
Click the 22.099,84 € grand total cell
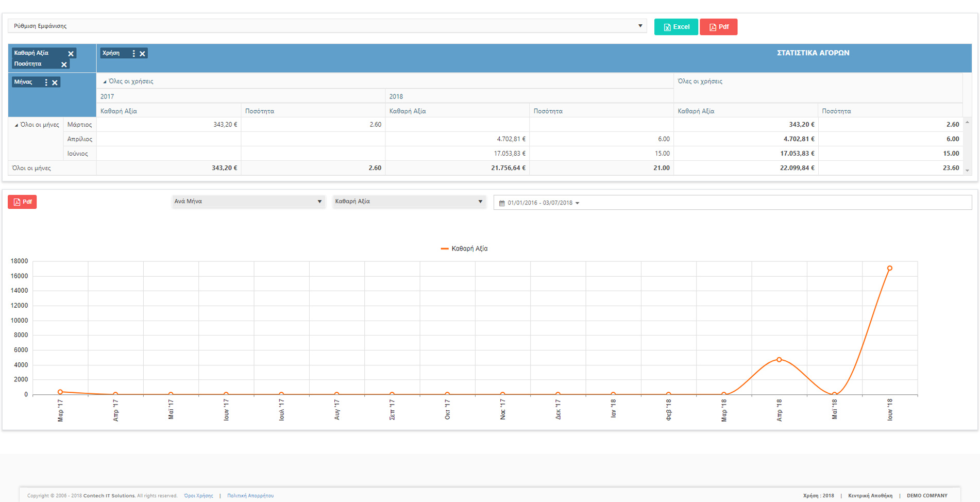pyautogui.click(x=746, y=168)
